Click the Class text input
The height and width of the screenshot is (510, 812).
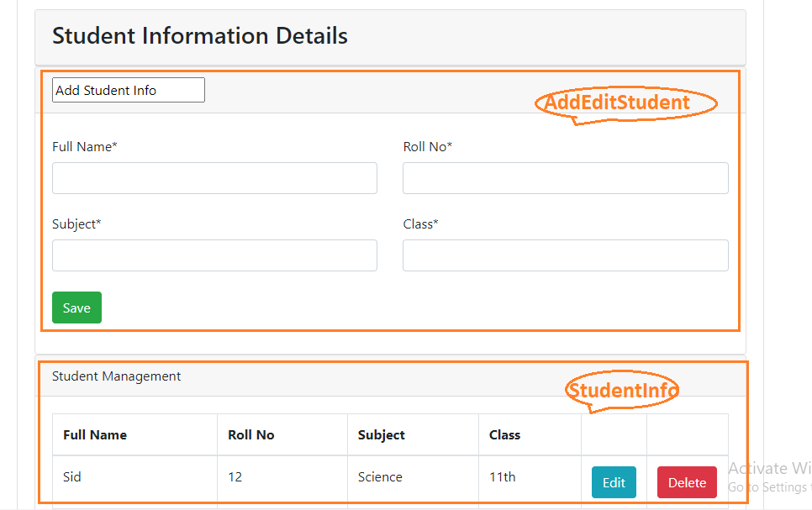[565, 255]
